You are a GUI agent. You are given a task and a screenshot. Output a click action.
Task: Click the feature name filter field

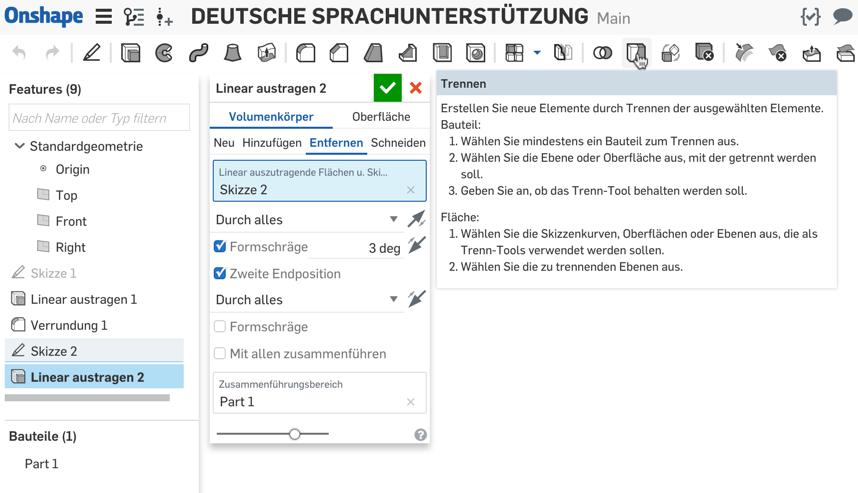(x=99, y=118)
